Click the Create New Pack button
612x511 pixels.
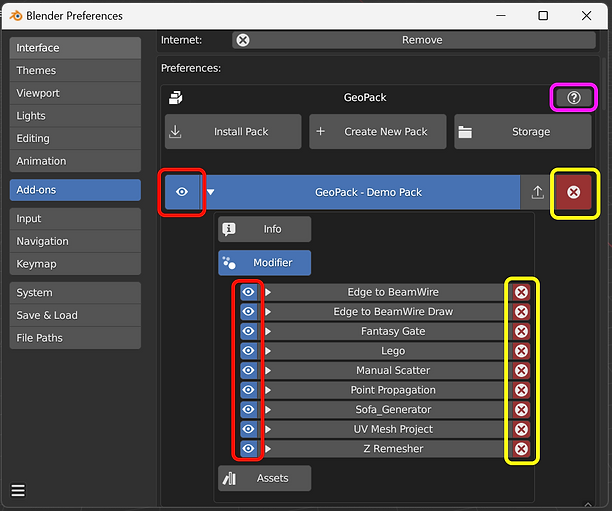[x=377, y=132]
